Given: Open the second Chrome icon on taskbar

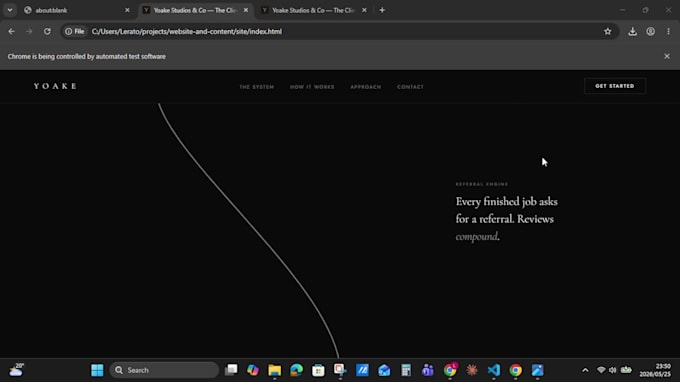Looking at the screenshot, I should click(516, 370).
